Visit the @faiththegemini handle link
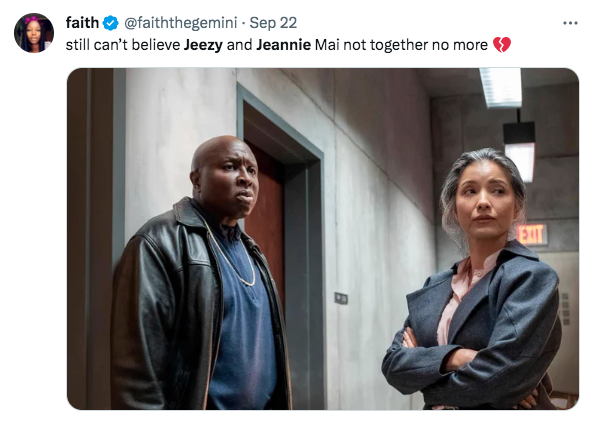This screenshot has height=422, width=596. click(181, 23)
